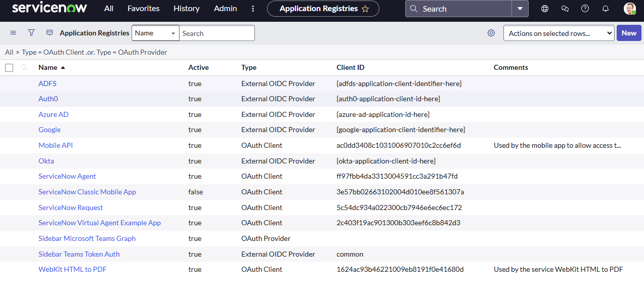Click the All breadcrumb filter
Viewport: 644px width, 289px height.
pyautogui.click(x=9, y=52)
